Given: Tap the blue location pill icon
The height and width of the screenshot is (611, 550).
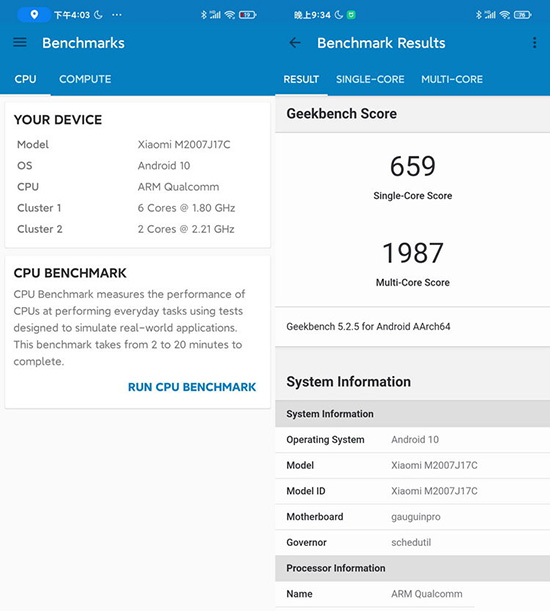Looking at the screenshot, I should coord(34,15).
